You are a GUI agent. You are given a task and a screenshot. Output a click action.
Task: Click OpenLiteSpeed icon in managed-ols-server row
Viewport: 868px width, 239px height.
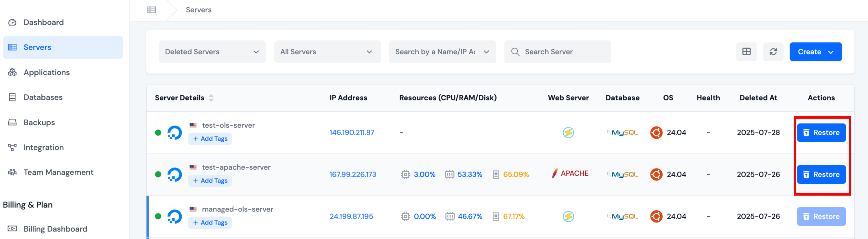(568, 216)
